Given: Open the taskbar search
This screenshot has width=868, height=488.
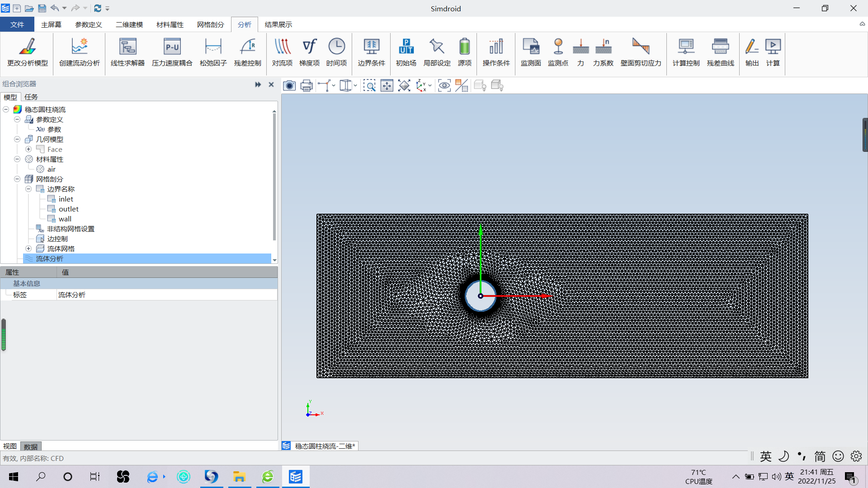Looking at the screenshot, I should coord(41,477).
